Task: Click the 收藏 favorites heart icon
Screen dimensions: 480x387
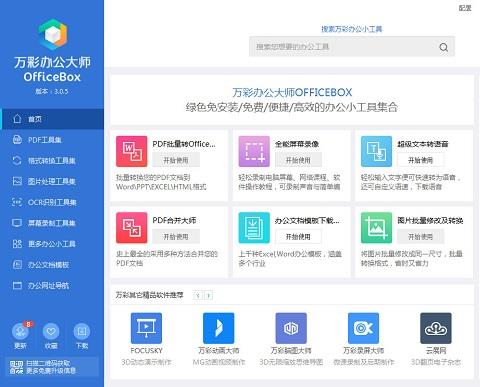Action: 51,331
